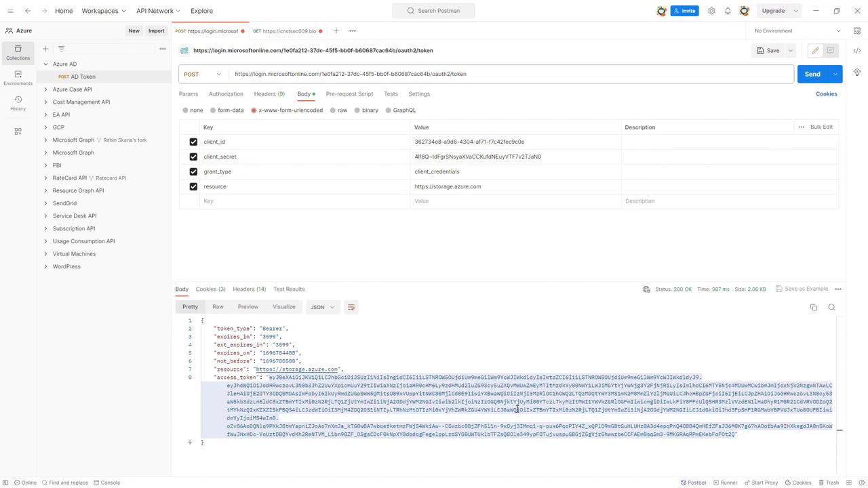
Task: Open the response Cookies (3) tab
Action: pos(211,289)
